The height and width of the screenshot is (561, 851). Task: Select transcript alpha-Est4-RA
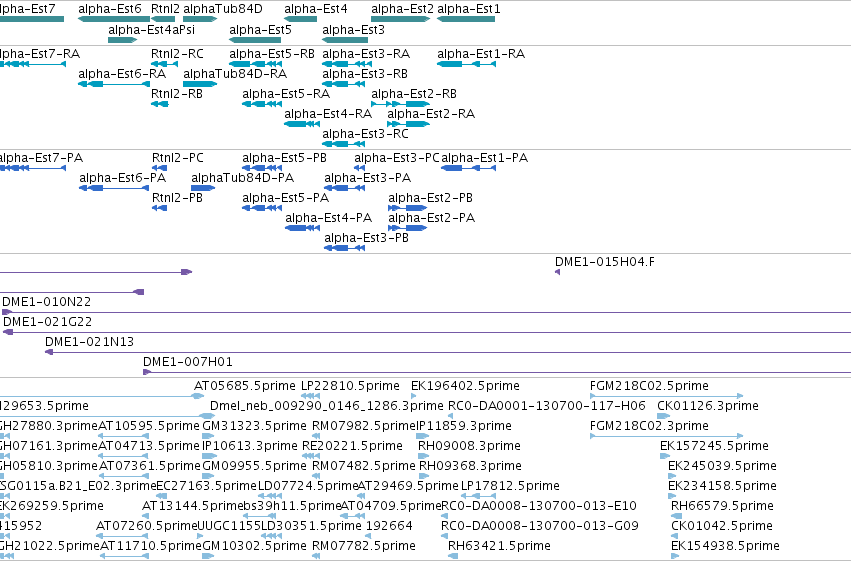click(x=302, y=124)
